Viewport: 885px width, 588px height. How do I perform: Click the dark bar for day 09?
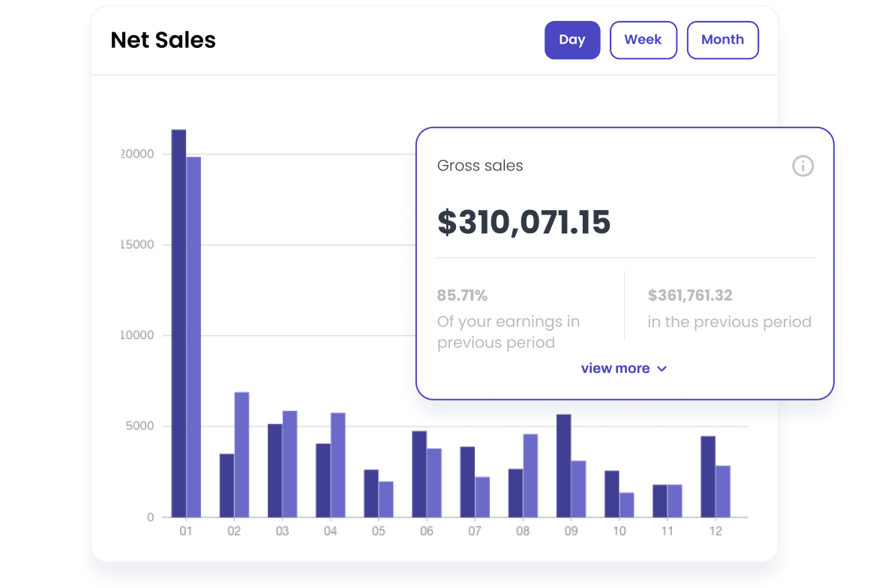563,465
